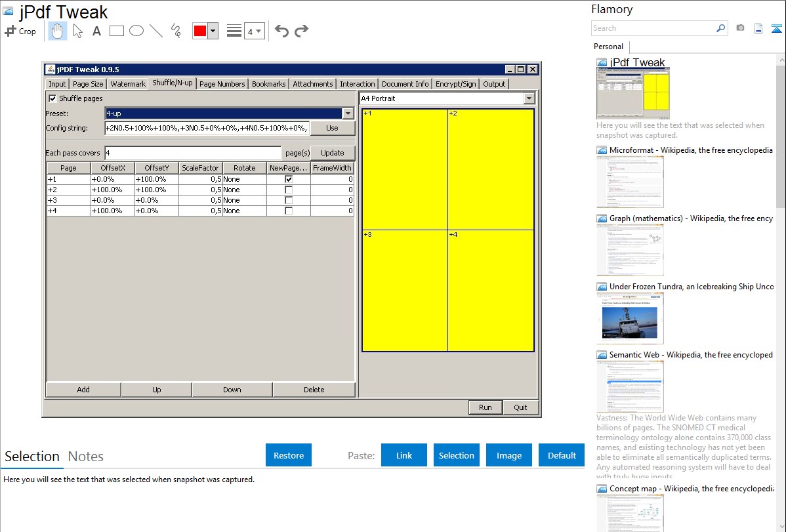Check NewPage for row +4

pos(289,211)
